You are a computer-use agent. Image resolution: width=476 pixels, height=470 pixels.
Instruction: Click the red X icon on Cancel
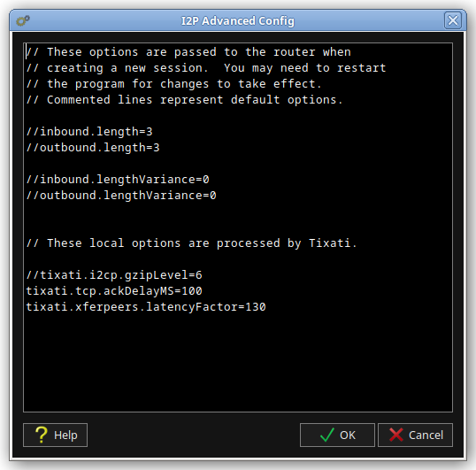(396, 435)
